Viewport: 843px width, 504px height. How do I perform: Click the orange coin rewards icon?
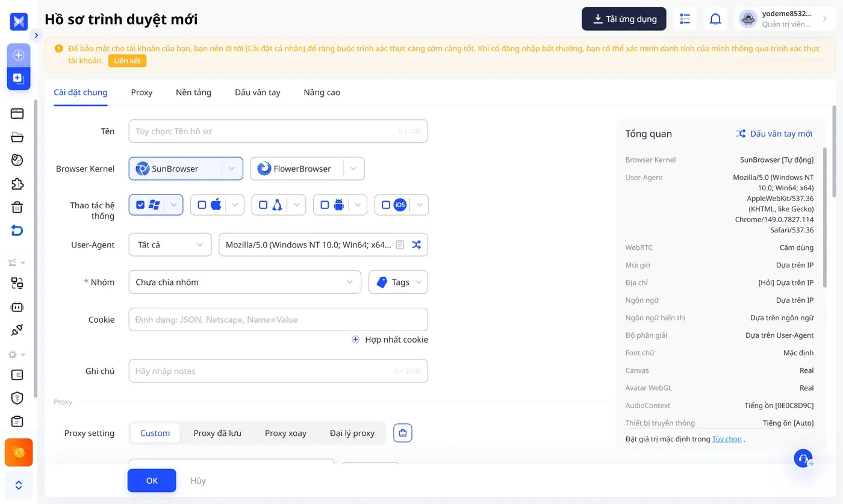19,452
